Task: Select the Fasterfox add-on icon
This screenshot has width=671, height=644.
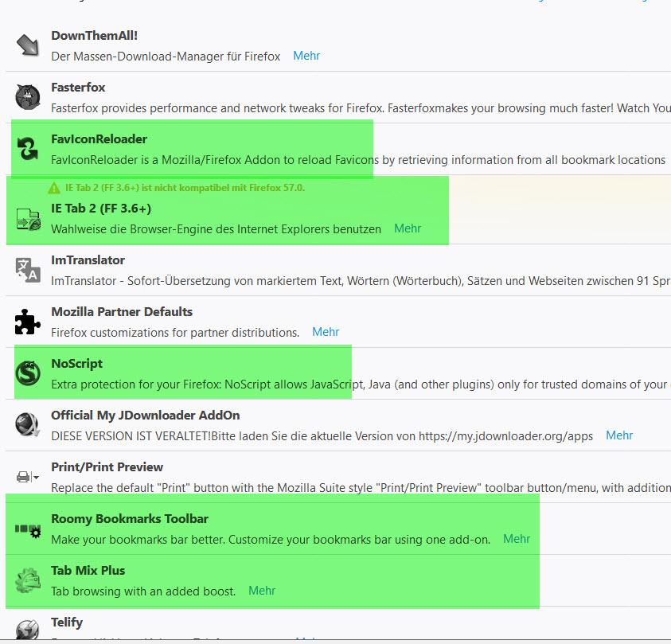Action: coord(28,96)
